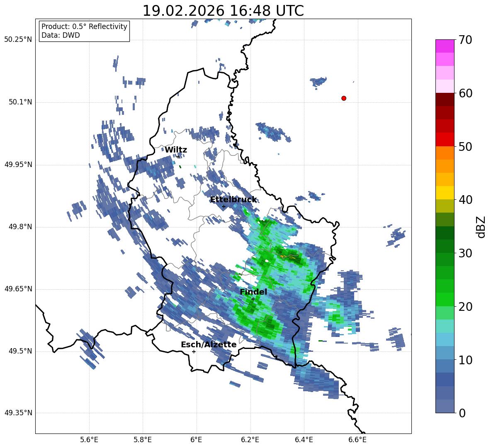Click the Wiltz city label
491x448 pixels.
176,150
